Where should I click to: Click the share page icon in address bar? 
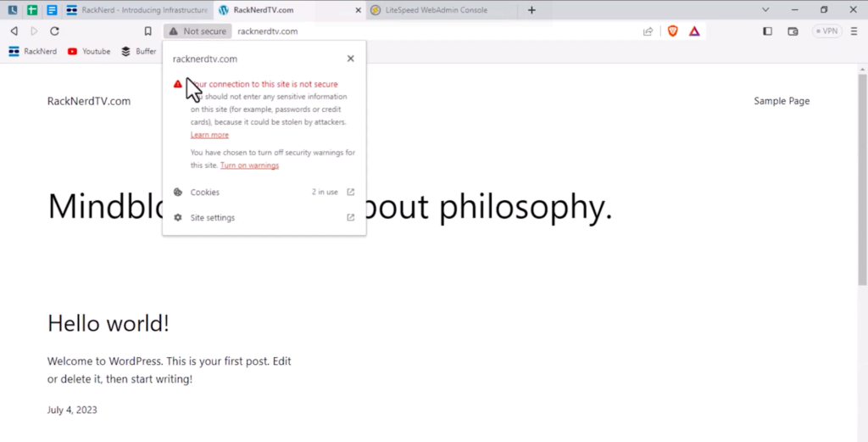point(648,31)
